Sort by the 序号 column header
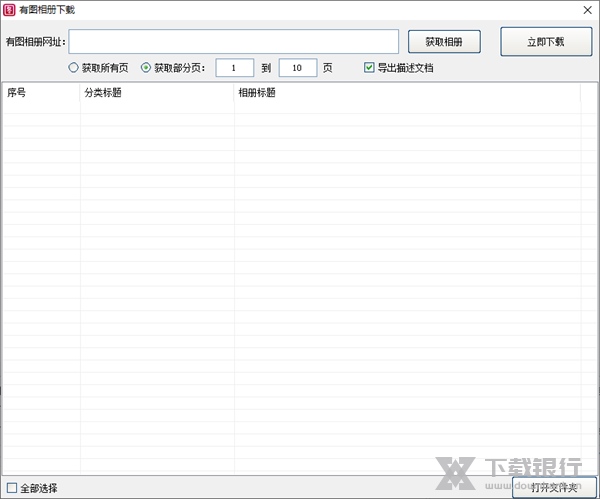600x499 pixels. (40, 92)
